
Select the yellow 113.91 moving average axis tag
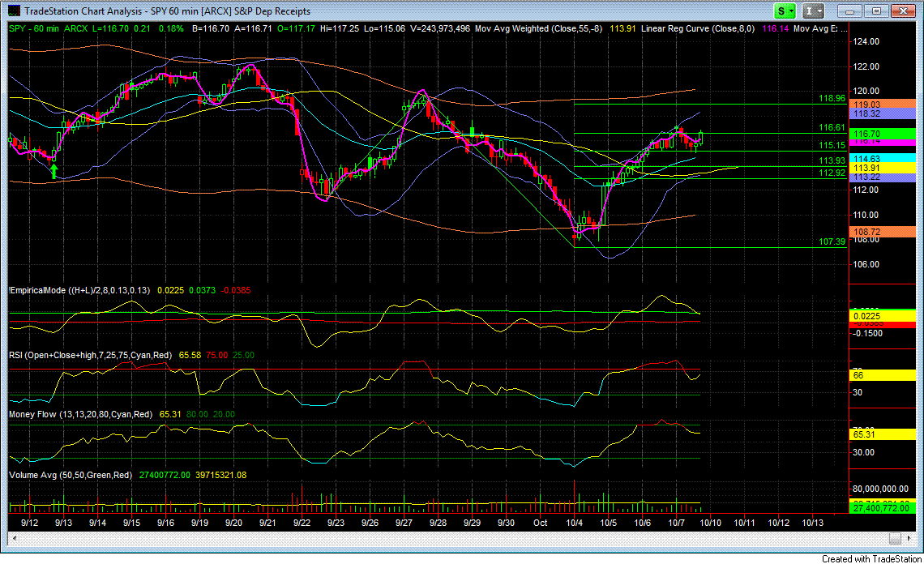coord(882,168)
